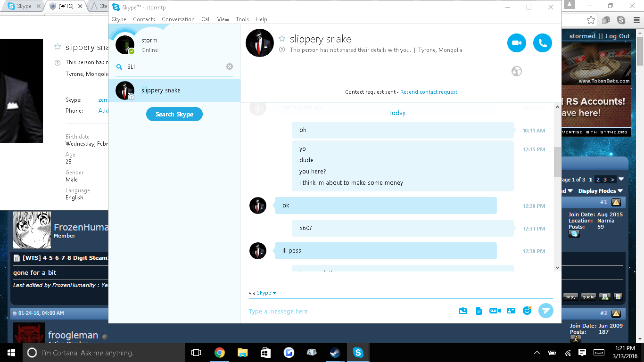Screen dimensions: 644x362
Task: Open the Chrome hamburger menu
Action: click(636, 20)
